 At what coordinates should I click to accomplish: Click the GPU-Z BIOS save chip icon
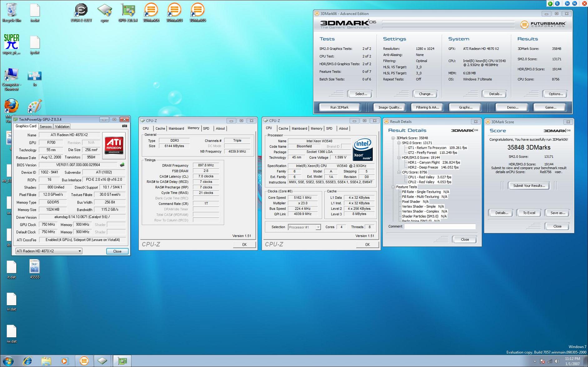point(122,165)
